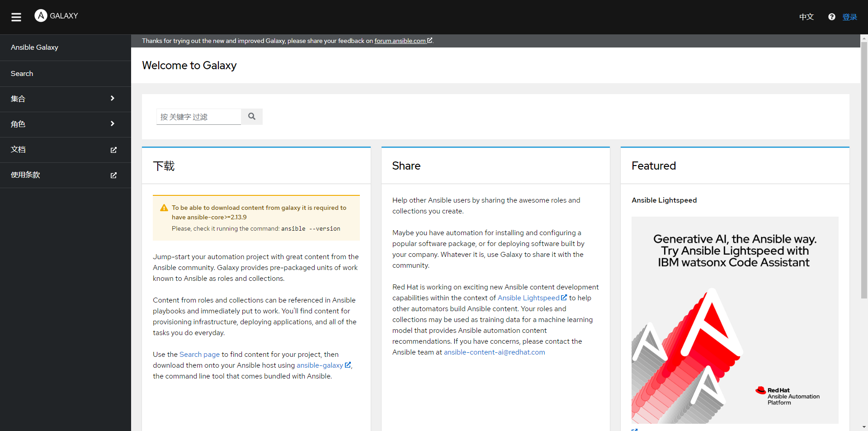
Task: Click the search magnifier button
Action: (252, 117)
